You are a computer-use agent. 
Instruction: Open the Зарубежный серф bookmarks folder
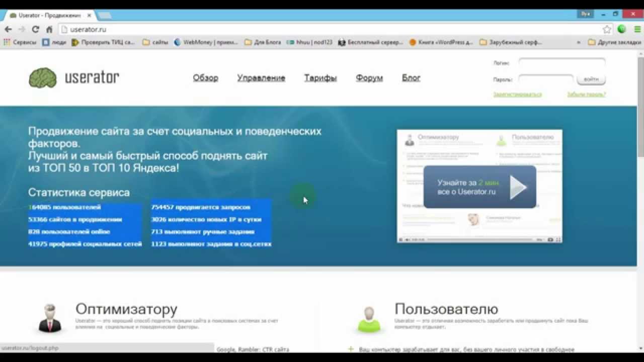click(x=511, y=43)
